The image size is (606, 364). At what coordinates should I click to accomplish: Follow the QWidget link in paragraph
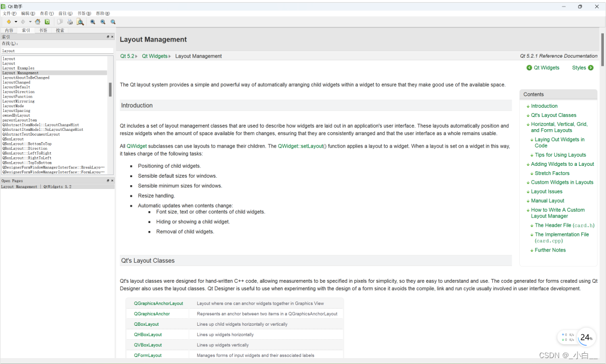(137, 146)
